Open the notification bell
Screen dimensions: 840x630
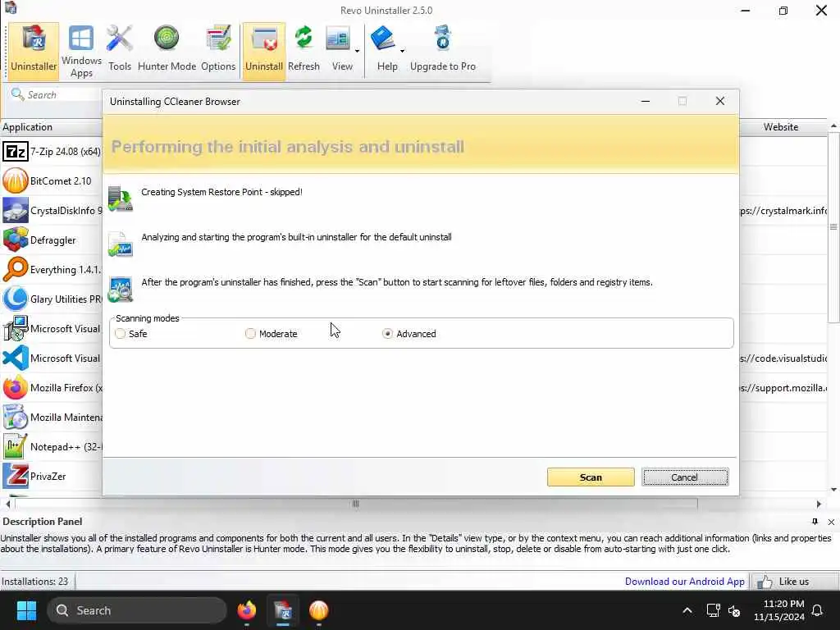pyautogui.click(x=817, y=610)
